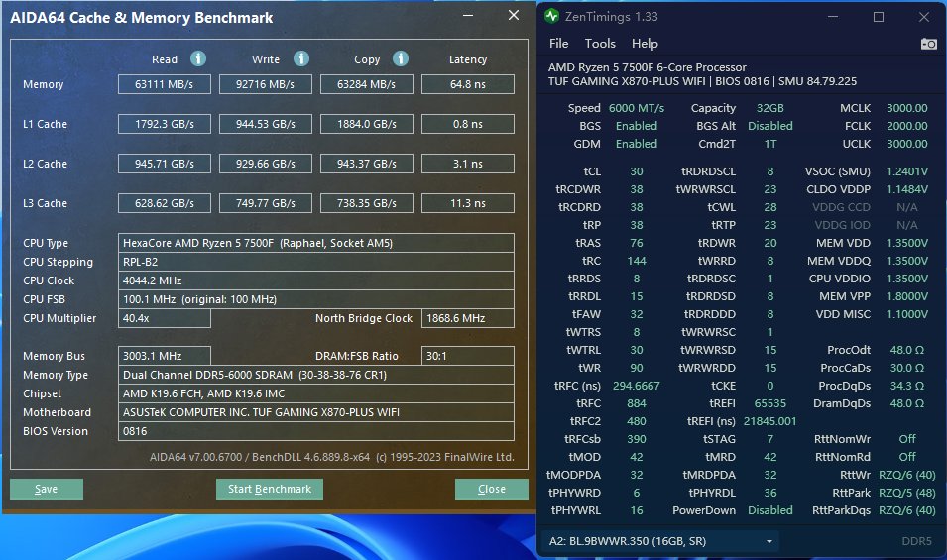The height and width of the screenshot is (560, 947).
Task: Click L2 Cache Read value 945.71 GB/s
Action: pyautogui.click(x=165, y=164)
